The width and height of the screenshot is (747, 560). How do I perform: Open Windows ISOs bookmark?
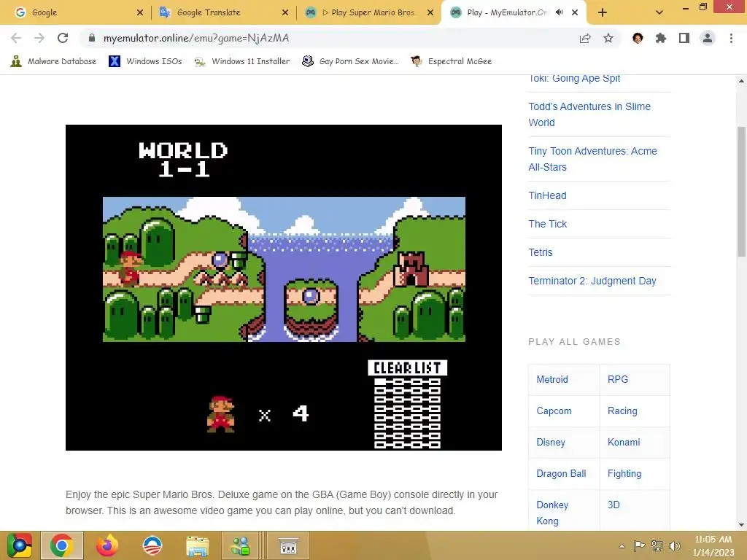click(145, 61)
